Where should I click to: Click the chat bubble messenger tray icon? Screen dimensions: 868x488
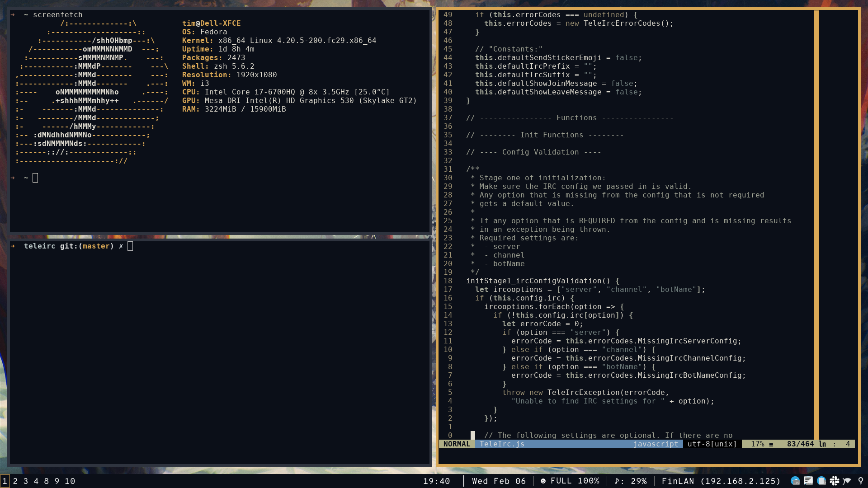(x=808, y=481)
